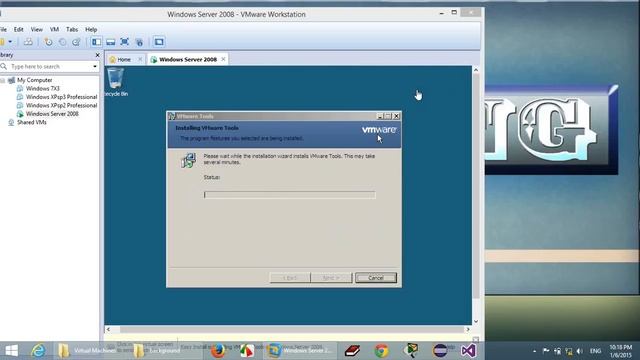
Task: Click the library search magnifier icon
Action: click(x=4, y=66)
